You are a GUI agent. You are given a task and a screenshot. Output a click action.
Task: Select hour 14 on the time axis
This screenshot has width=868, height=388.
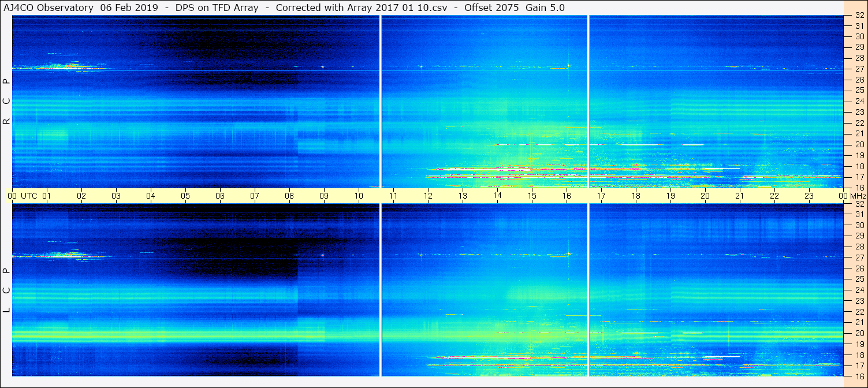[x=497, y=196]
